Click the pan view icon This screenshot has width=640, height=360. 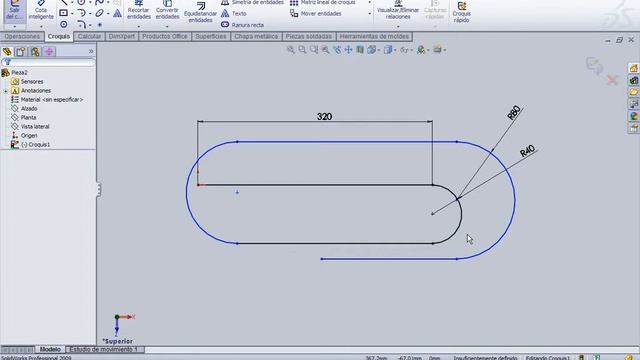coord(348,50)
